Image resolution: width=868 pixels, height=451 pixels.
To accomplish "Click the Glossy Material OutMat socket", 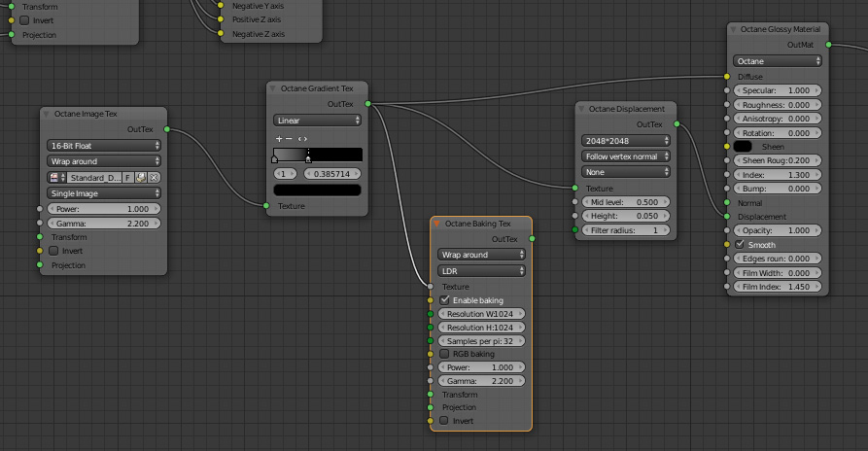I will pos(828,45).
